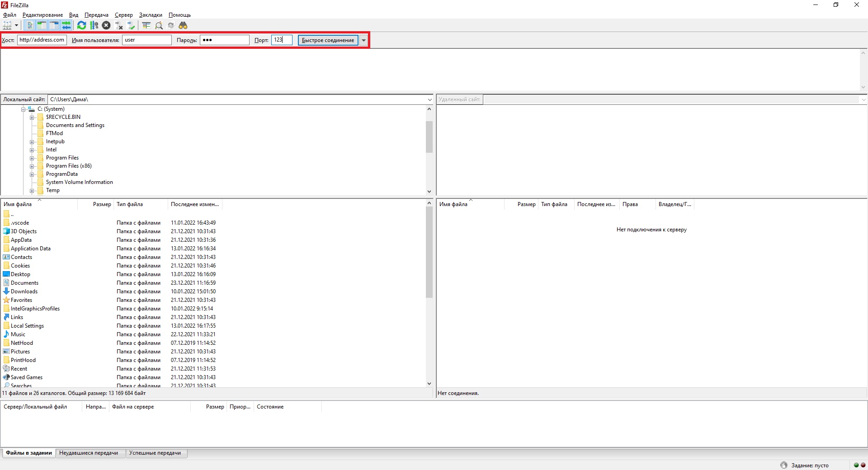
Task: Click into the Хост input field
Action: [x=42, y=40]
